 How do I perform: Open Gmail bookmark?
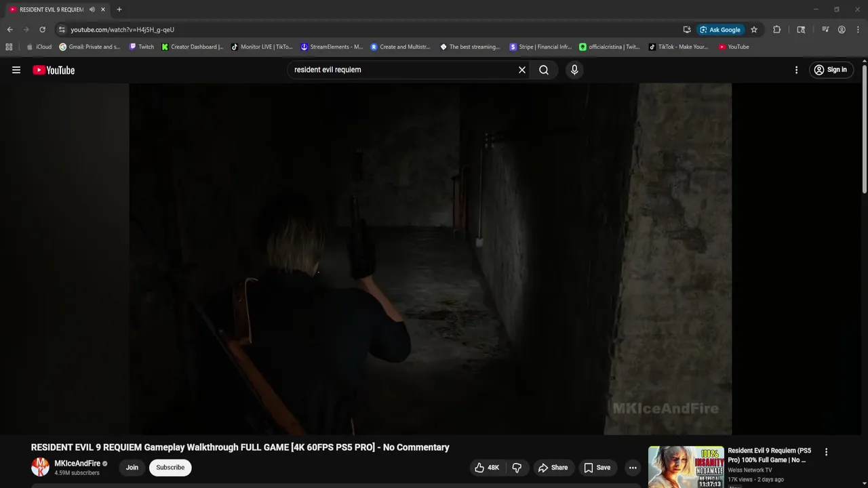click(90, 47)
